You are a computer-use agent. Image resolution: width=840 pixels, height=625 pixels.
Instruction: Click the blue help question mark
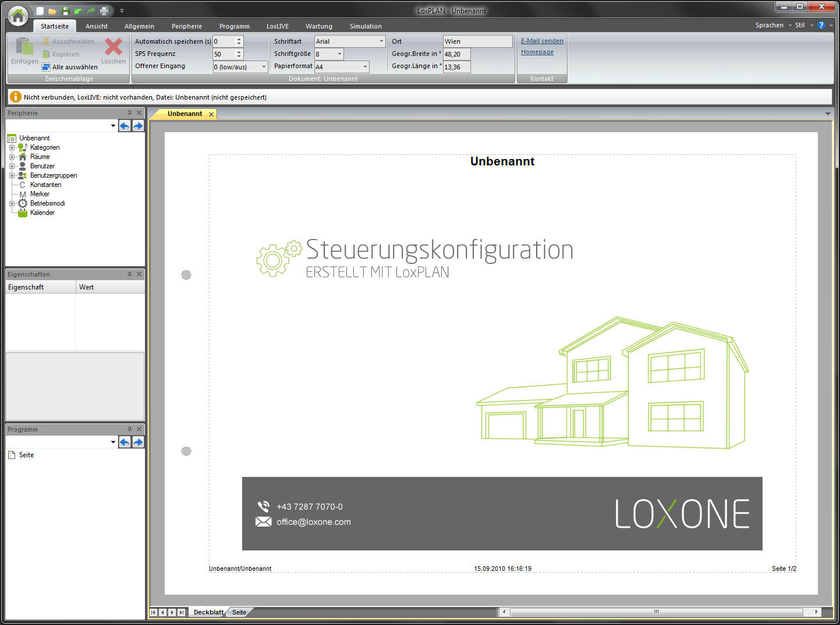click(821, 25)
